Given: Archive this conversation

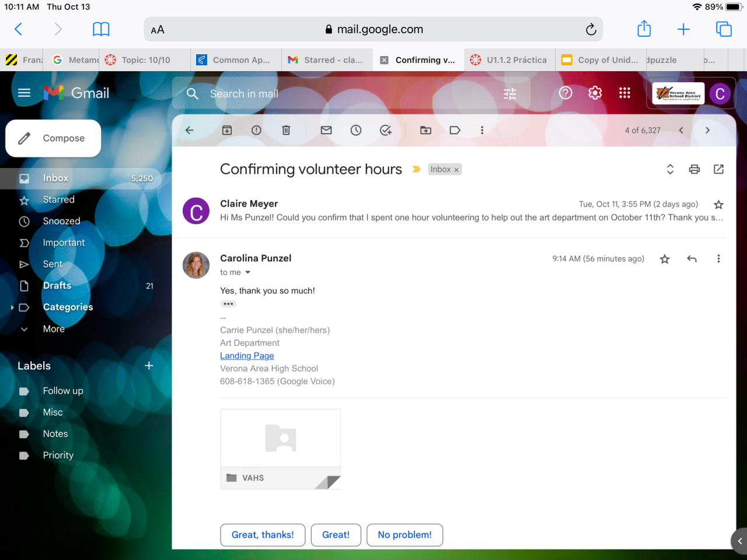Looking at the screenshot, I should click(x=227, y=130).
